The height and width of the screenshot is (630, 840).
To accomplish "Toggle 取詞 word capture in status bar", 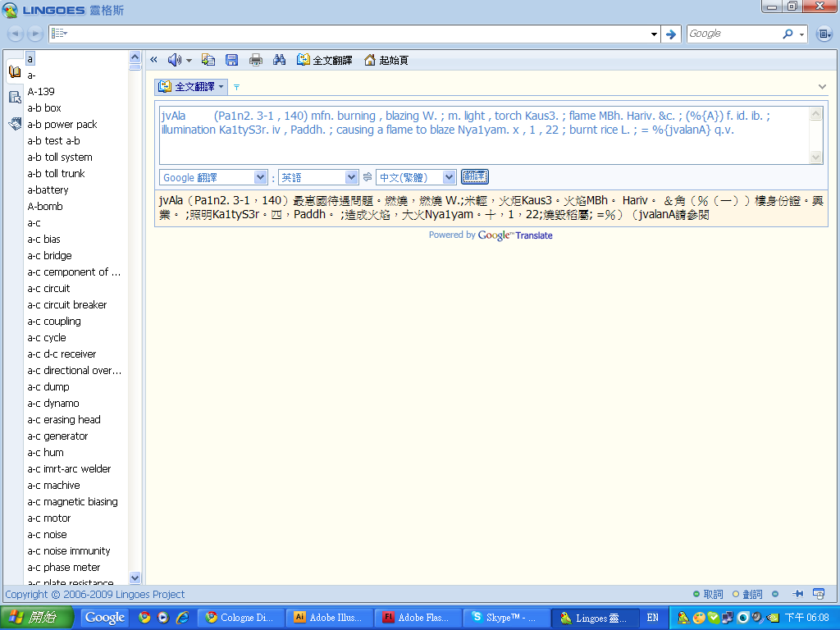I will point(707,594).
